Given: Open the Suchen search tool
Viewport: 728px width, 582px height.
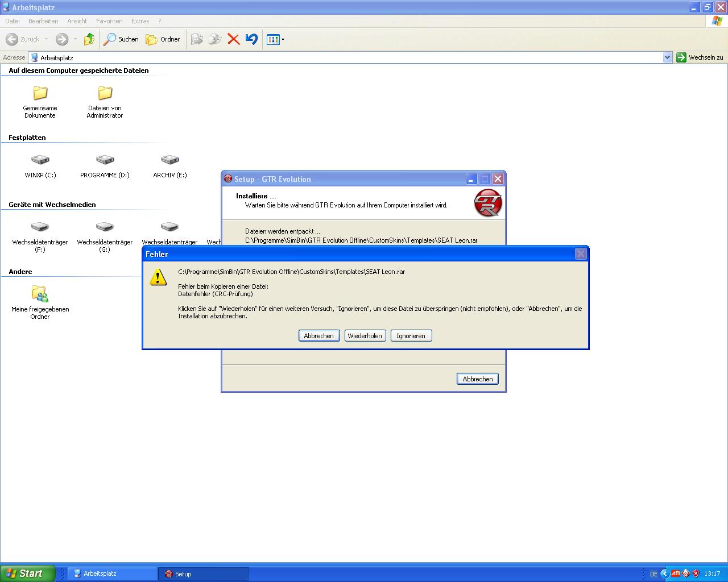Looking at the screenshot, I should tap(121, 39).
